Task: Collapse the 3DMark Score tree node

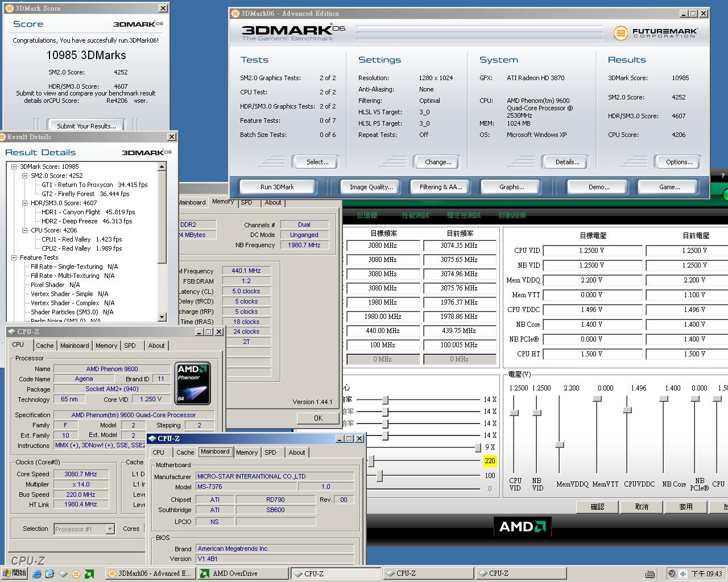Action: tap(14, 167)
